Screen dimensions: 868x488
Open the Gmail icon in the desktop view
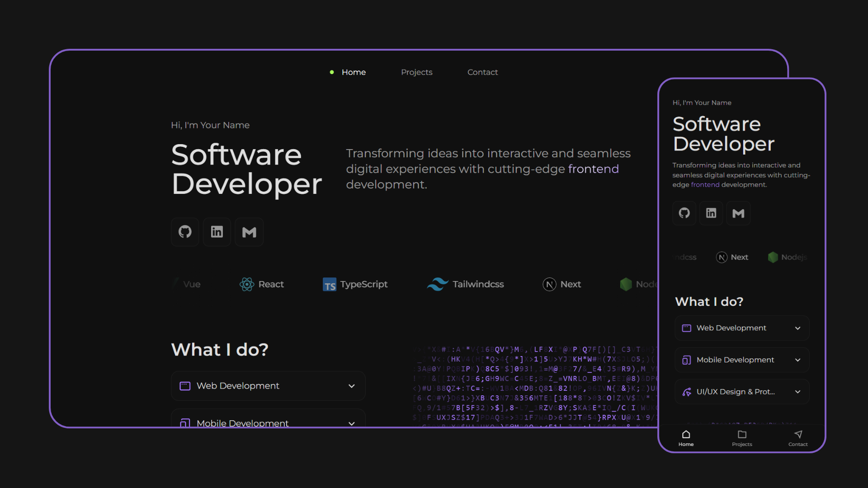tap(249, 232)
